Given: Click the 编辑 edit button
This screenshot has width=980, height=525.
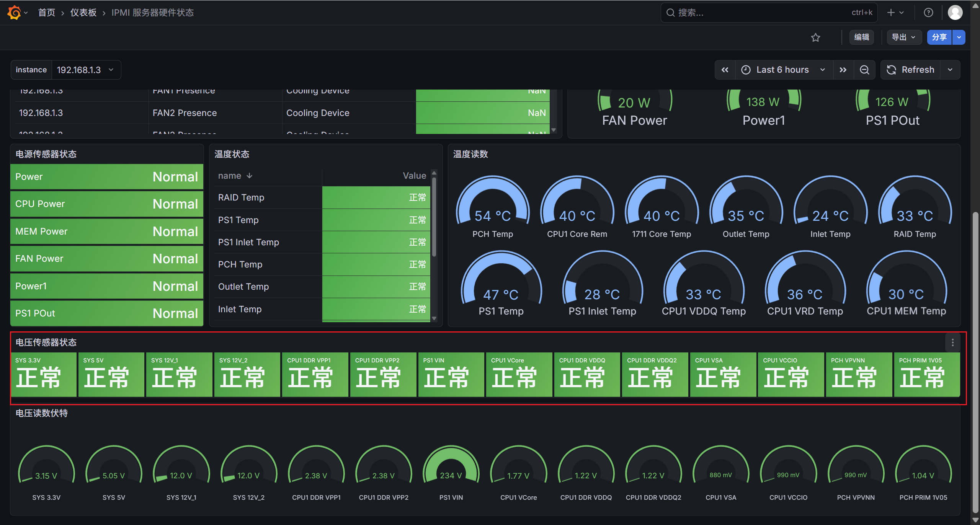Looking at the screenshot, I should click(x=862, y=37).
